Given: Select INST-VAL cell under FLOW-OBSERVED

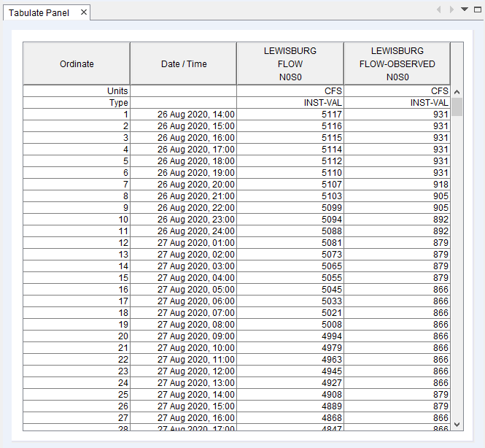Looking at the screenshot, I should tap(397, 103).
